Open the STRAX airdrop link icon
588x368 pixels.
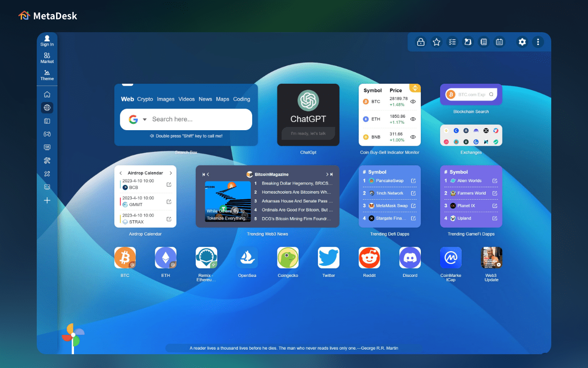[x=169, y=219]
